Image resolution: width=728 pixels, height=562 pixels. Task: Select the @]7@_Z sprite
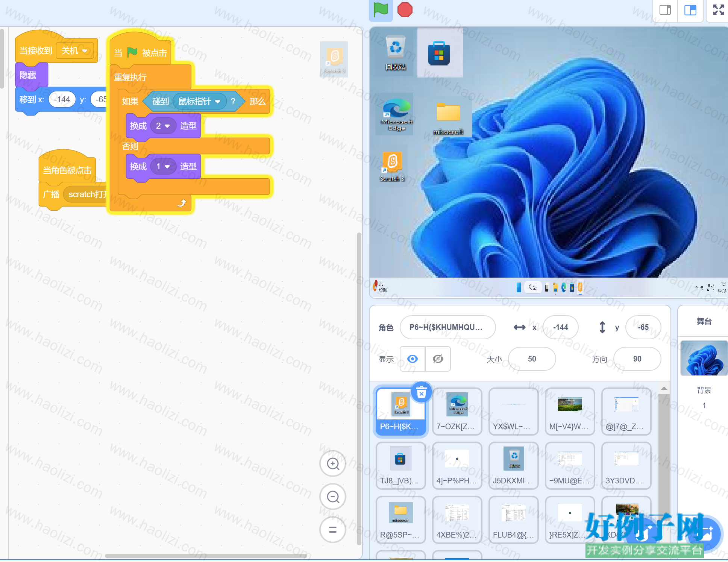click(x=626, y=412)
